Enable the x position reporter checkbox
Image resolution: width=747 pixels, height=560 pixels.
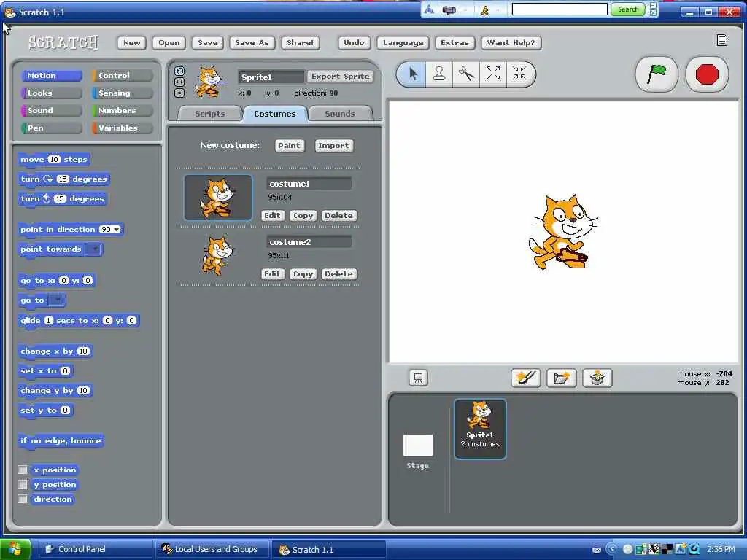(x=22, y=470)
